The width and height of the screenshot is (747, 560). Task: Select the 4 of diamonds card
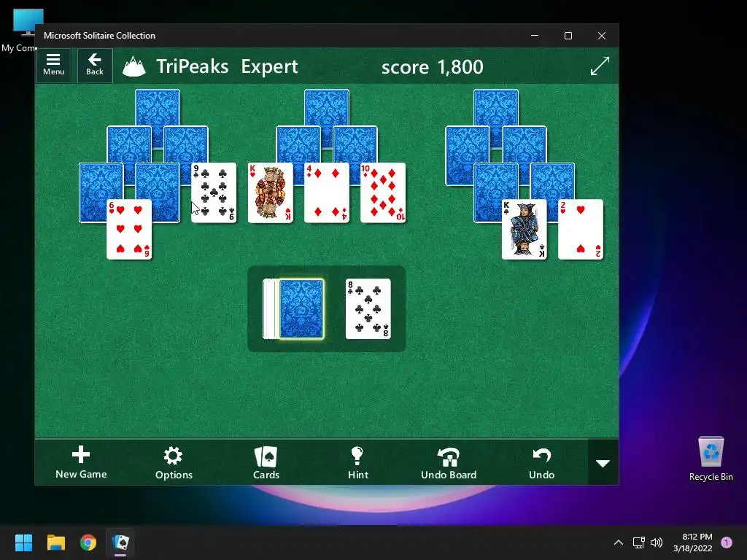(x=326, y=192)
